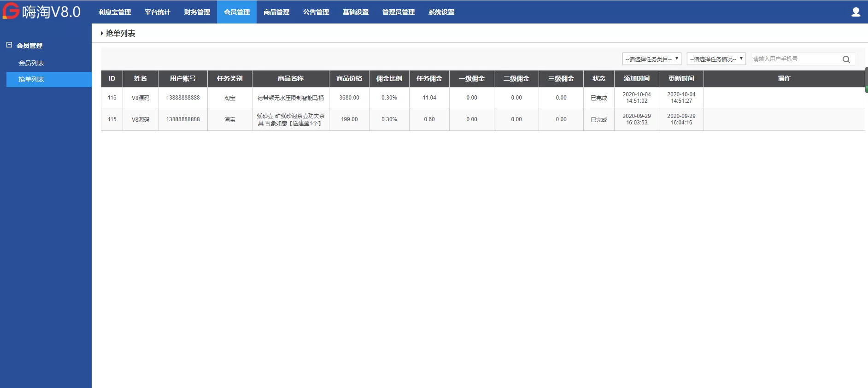Open the 公告管理 menu
Image resolution: width=868 pixels, height=388 pixels.
point(316,12)
